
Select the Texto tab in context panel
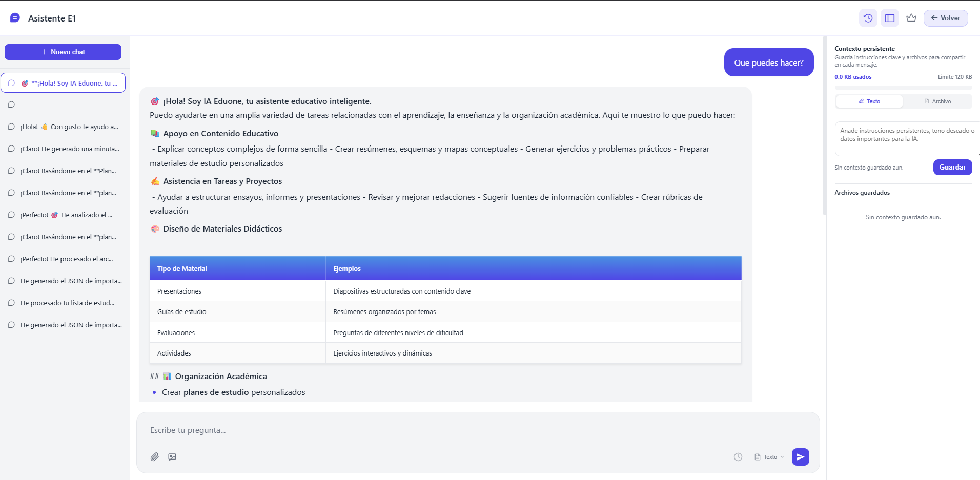(x=869, y=101)
